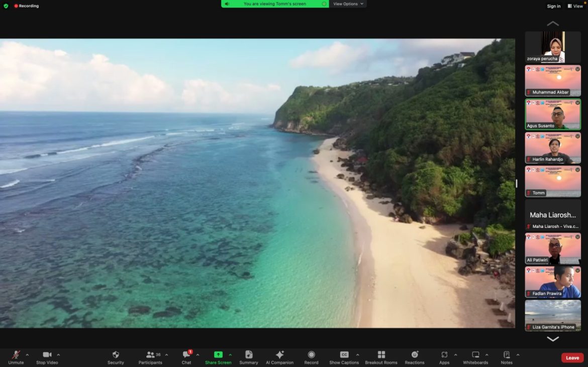Expand video options arrow beside Stop Video

[x=58, y=354]
